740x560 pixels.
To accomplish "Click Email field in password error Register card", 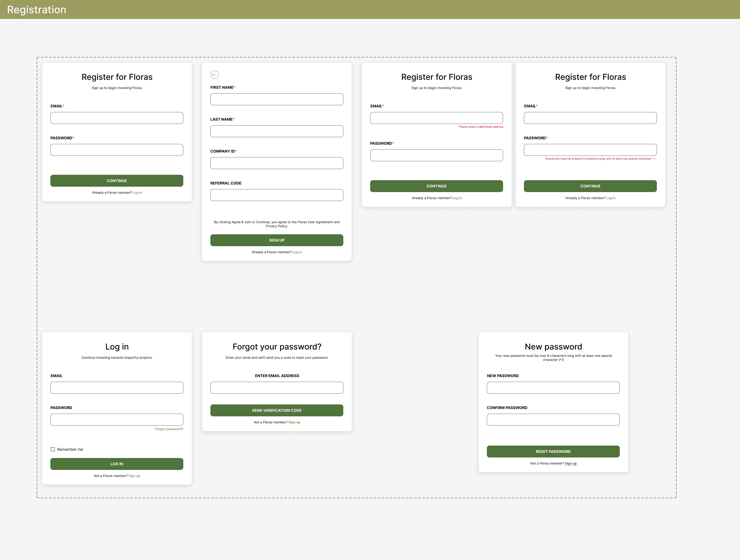I will [591, 118].
